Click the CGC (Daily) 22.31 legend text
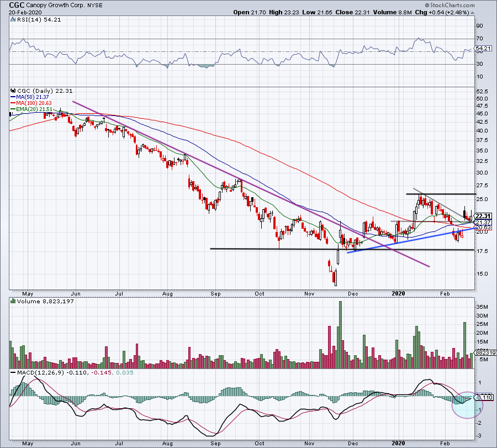The width and height of the screenshot is (497, 448). [45, 91]
